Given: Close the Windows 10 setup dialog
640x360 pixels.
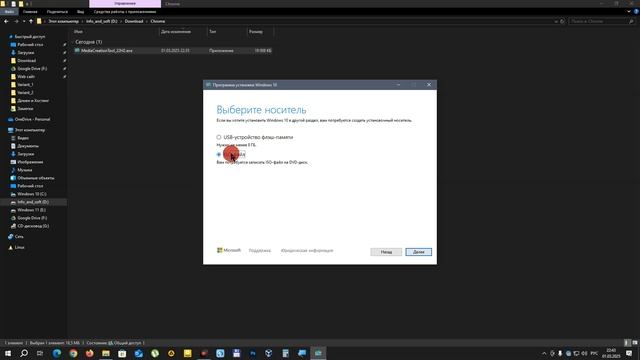Looking at the screenshot, I should point(429,84).
